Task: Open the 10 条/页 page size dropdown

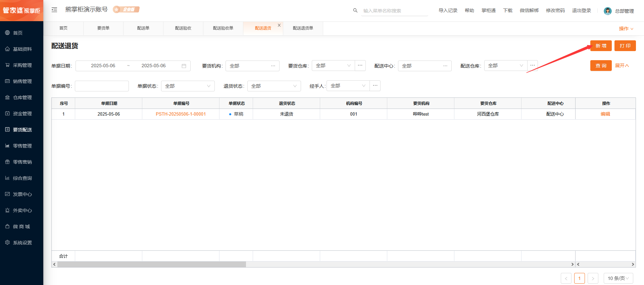Action: [618, 278]
